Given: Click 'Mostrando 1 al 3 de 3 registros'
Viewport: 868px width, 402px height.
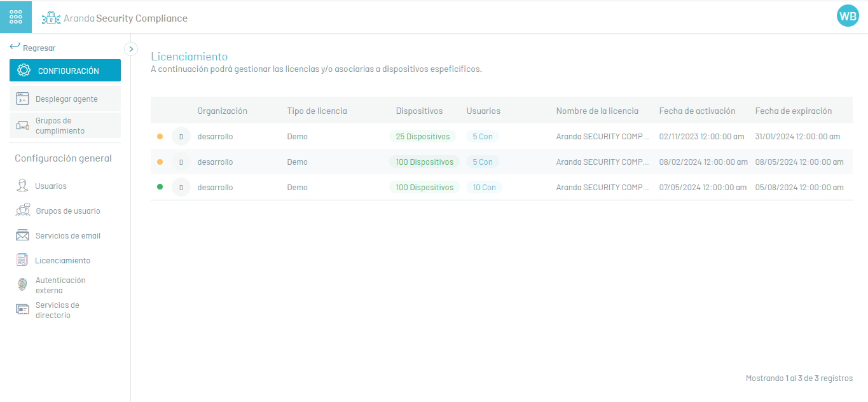Looking at the screenshot, I should [x=799, y=378].
